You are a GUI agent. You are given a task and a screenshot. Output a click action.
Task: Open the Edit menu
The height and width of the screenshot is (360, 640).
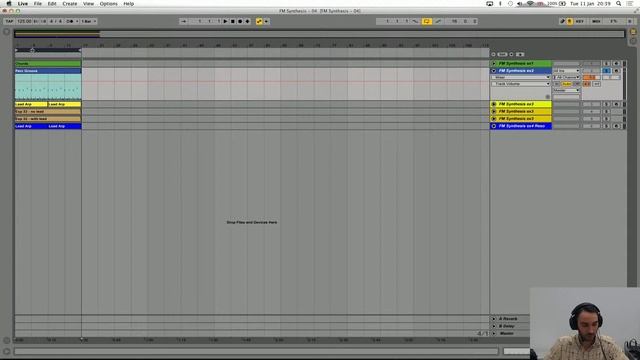[52, 4]
